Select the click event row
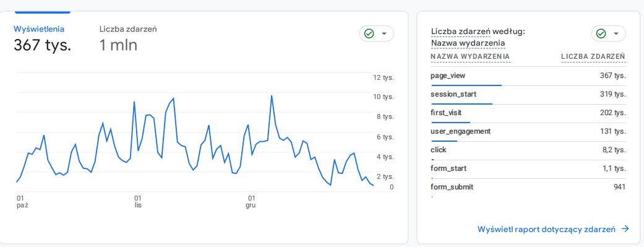The image size is (644, 247). pos(528,150)
